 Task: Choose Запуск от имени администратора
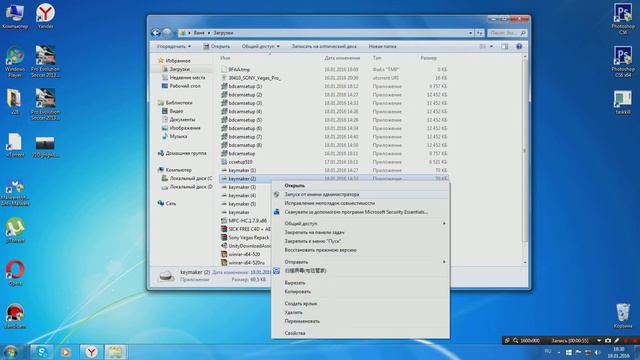(x=322, y=195)
